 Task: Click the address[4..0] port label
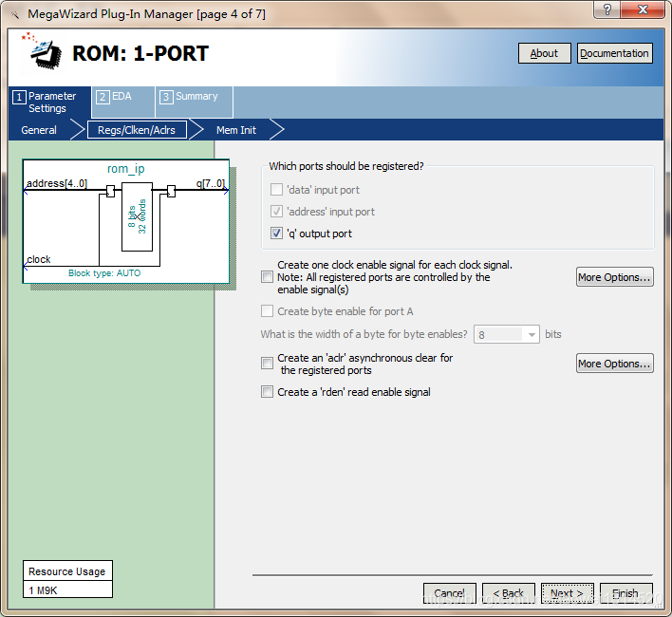click(x=57, y=183)
